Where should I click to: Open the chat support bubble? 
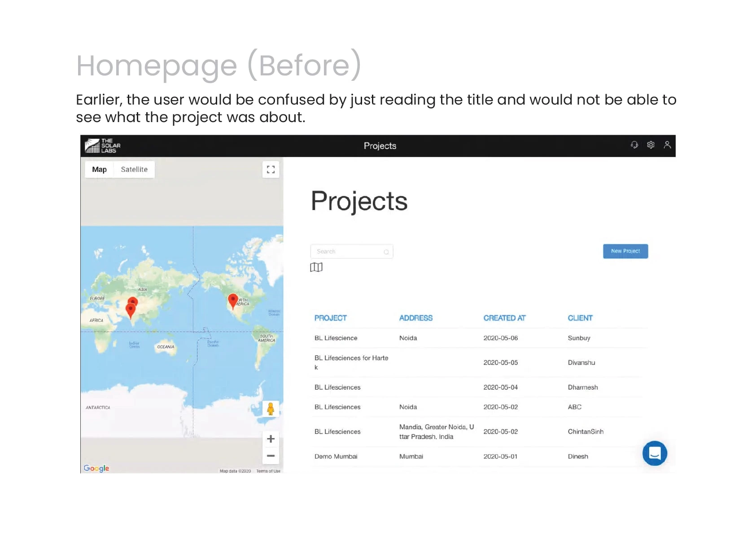pos(655,453)
